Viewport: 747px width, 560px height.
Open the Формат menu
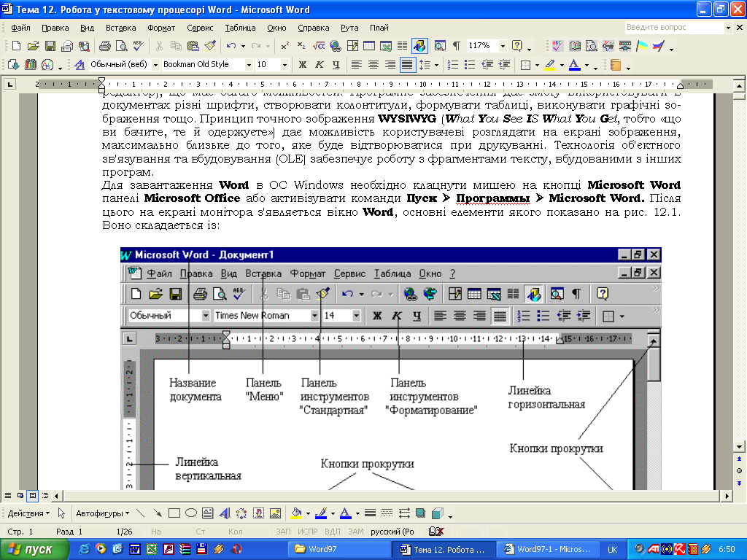(161, 28)
